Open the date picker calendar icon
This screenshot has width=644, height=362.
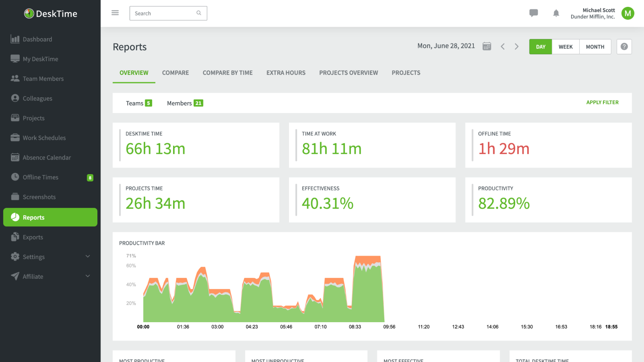pos(487,46)
